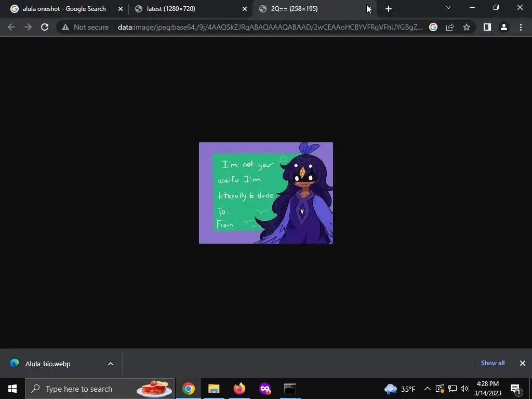
Task: Switch to the alula oneshot Google Search tab
Action: tap(64, 9)
